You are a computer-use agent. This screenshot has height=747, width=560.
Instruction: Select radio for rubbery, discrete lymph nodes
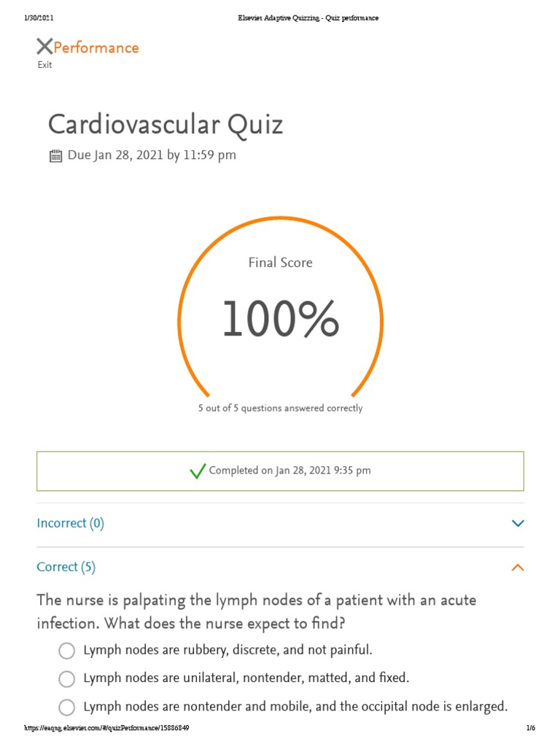(66, 651)
